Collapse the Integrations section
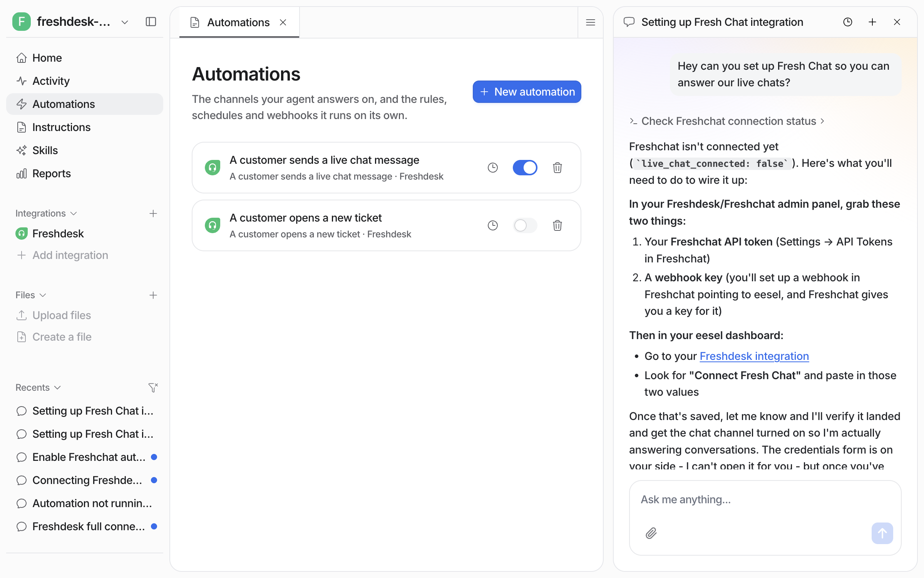The height and width of the screenshot is (578, 924). (46, 213)
